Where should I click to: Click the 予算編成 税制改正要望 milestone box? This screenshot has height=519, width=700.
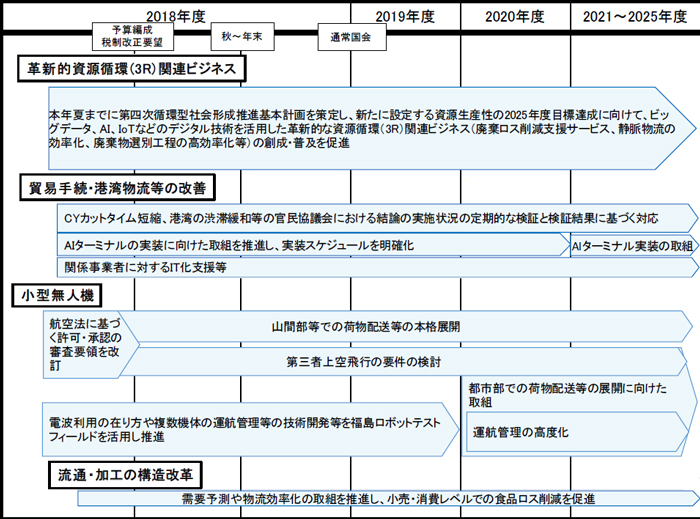pos(133,37)
